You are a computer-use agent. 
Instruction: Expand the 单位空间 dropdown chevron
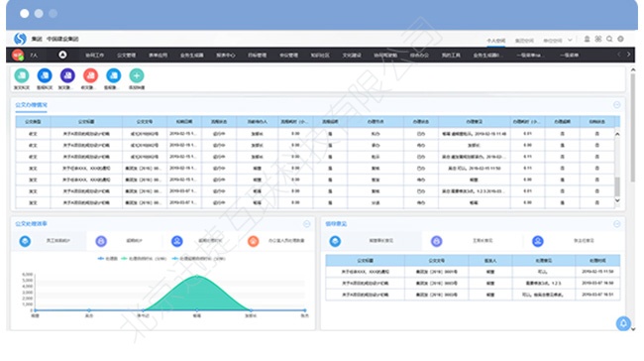pos(570,41)
